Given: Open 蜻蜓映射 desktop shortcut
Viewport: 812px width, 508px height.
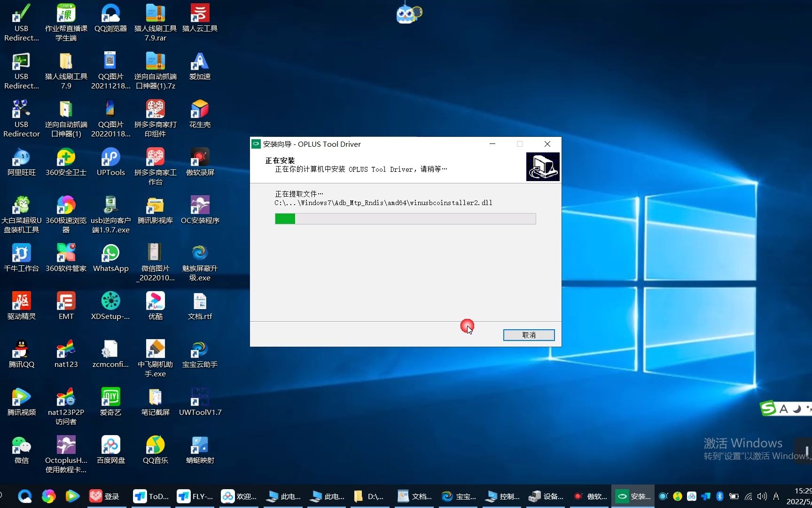Looking at the screenshot, I should click(x=200, y=450).
